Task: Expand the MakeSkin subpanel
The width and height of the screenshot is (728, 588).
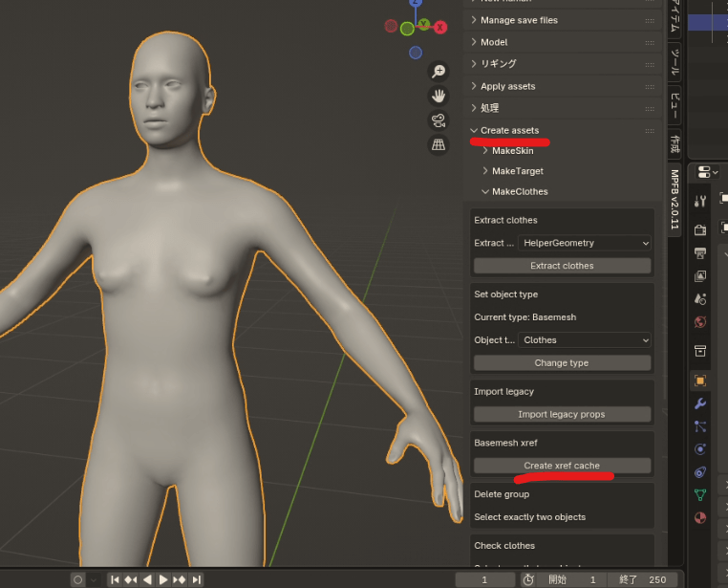Action: tap(512, 151)
